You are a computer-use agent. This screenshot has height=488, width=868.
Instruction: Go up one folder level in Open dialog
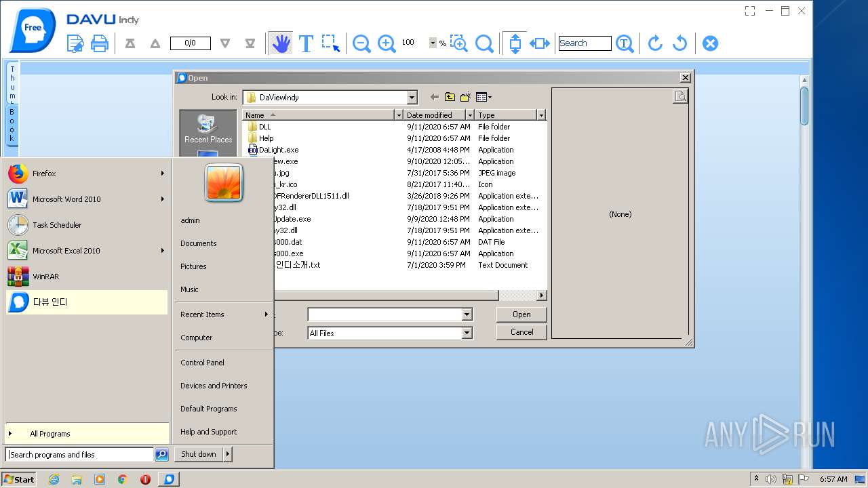click(x=450, y=97)
